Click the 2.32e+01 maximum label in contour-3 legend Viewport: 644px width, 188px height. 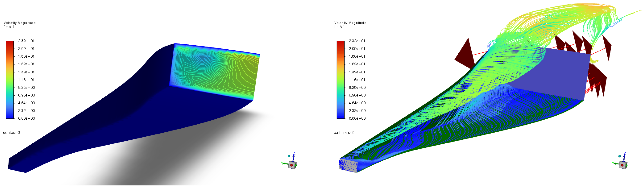point(26,41)
